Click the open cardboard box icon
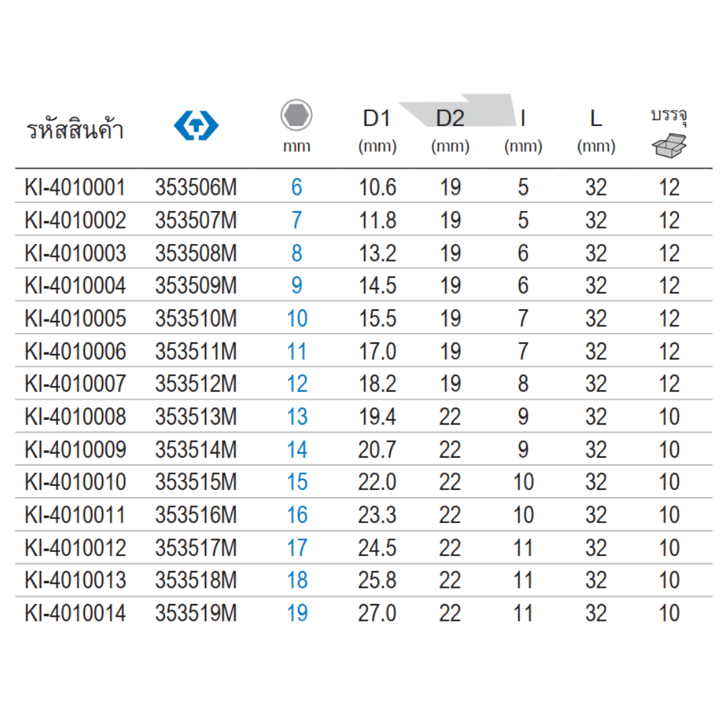Screen dimensions: 728x728 669,145
